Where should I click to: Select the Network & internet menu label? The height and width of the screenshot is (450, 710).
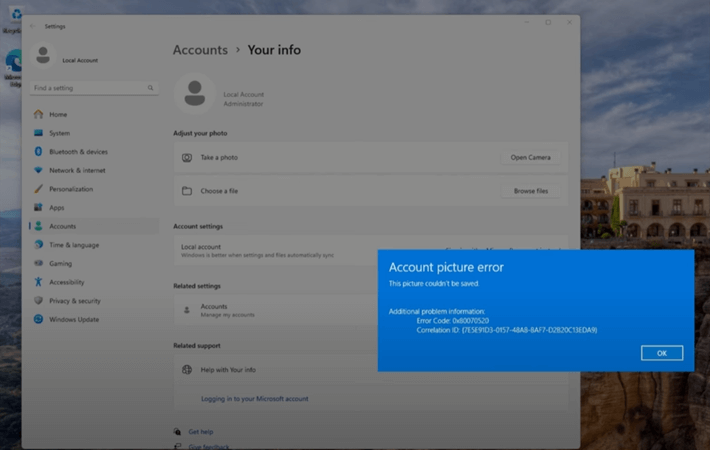click(77, 170)
